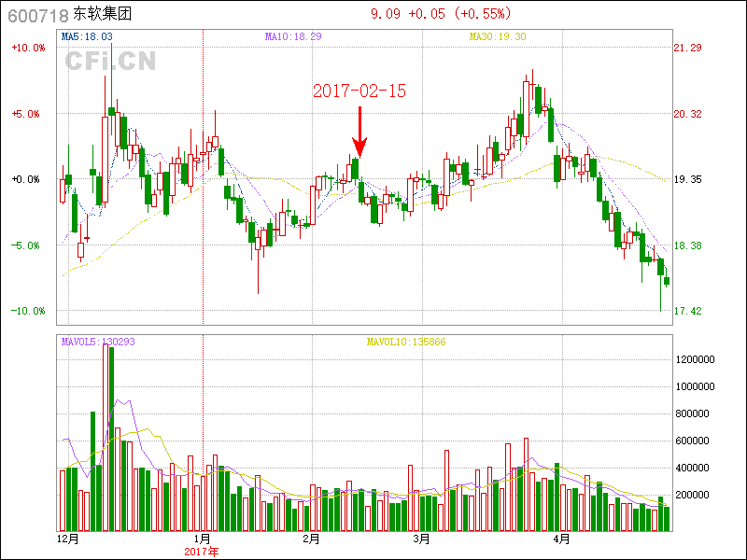Select the MA30:19.30 indicator label
The image size is (747, 560).
[498, 36]
